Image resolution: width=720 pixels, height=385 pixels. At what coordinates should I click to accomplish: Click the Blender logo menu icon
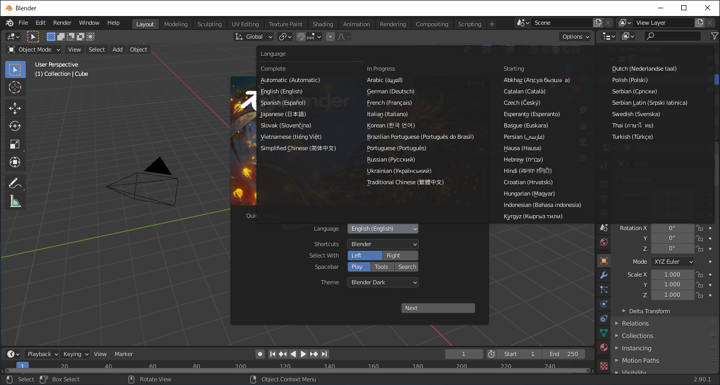pos(10,23)
